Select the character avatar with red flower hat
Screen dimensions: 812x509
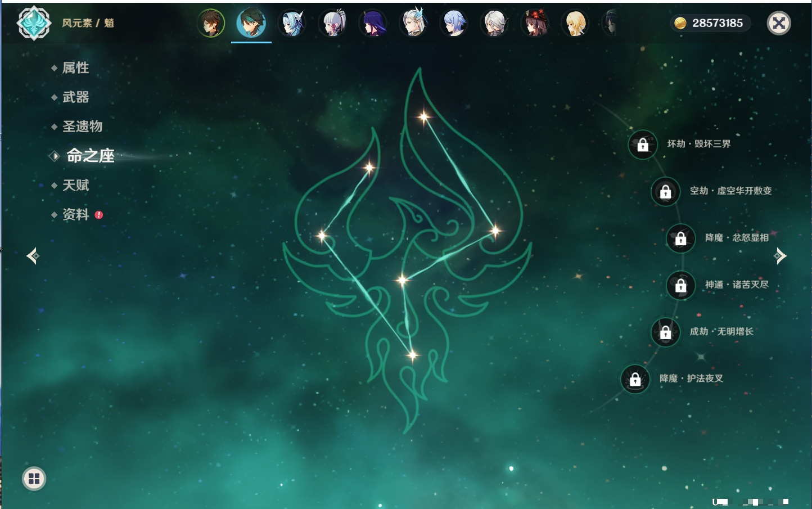[535, 23]
